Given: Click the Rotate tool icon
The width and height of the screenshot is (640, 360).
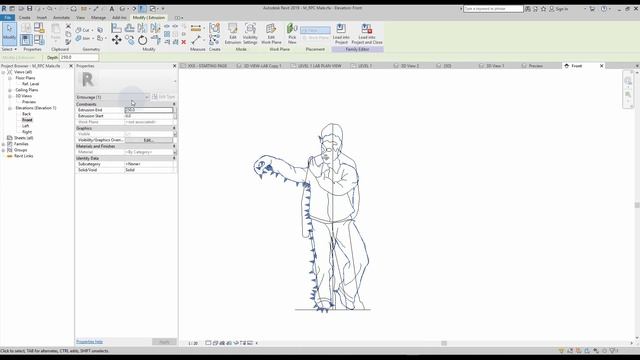Looking at the screenshot, I should (x=142, y=40).
